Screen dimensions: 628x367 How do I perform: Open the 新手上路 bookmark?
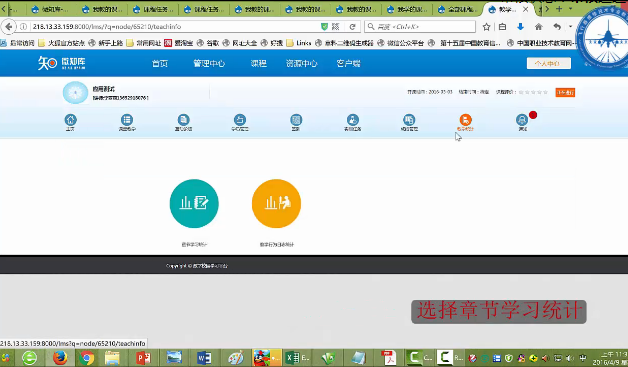point(106,43)
